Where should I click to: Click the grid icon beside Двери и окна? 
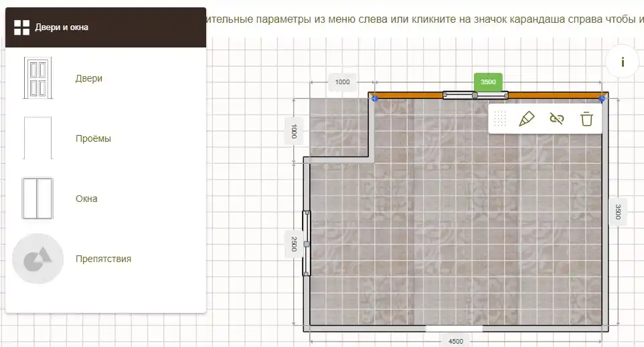click(x=22, y=27)
